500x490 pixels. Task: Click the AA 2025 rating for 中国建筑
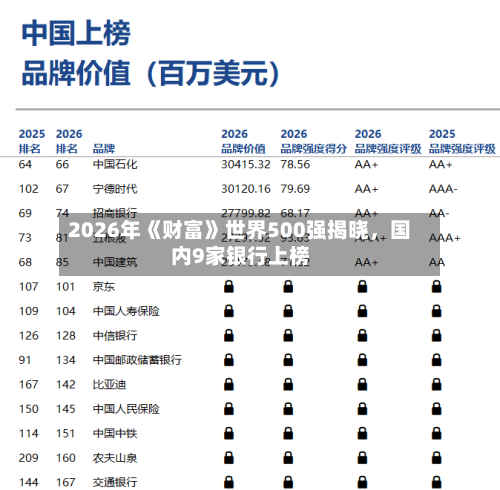tap(437, 262)
